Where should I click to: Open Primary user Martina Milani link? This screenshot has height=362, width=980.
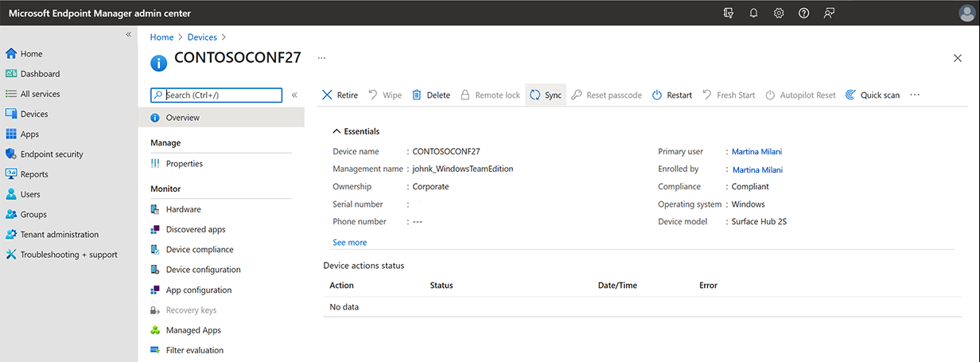pyautogui.click(x=757, y=152)
